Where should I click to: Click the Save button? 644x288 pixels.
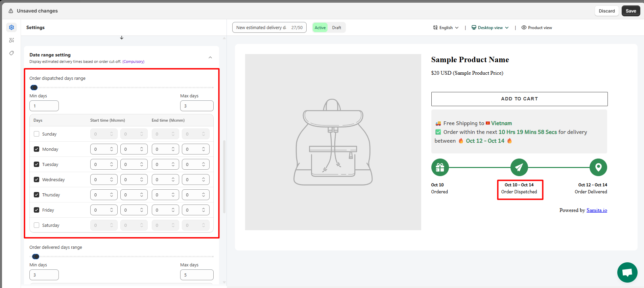[x=630, y=11]
